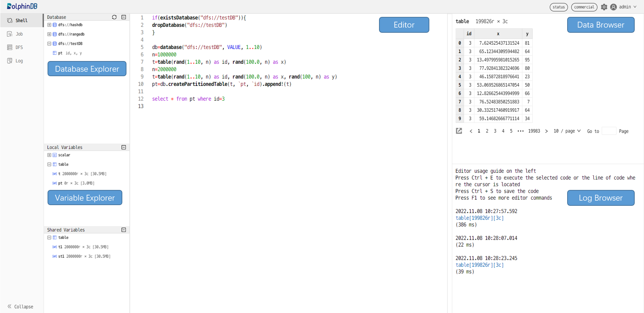Image resolution: width=644 pixels, height=313 pixels.
Task: Expand the dfs://rangedb database node
Action: pos(49,34)
